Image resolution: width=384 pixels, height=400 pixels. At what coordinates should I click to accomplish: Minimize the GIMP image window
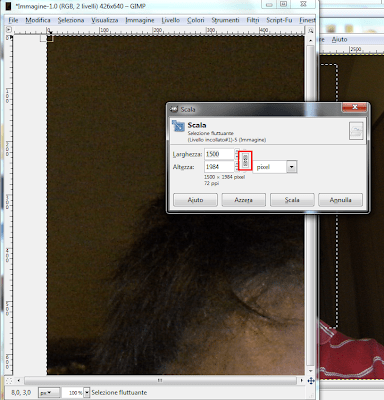coord(270,4)
